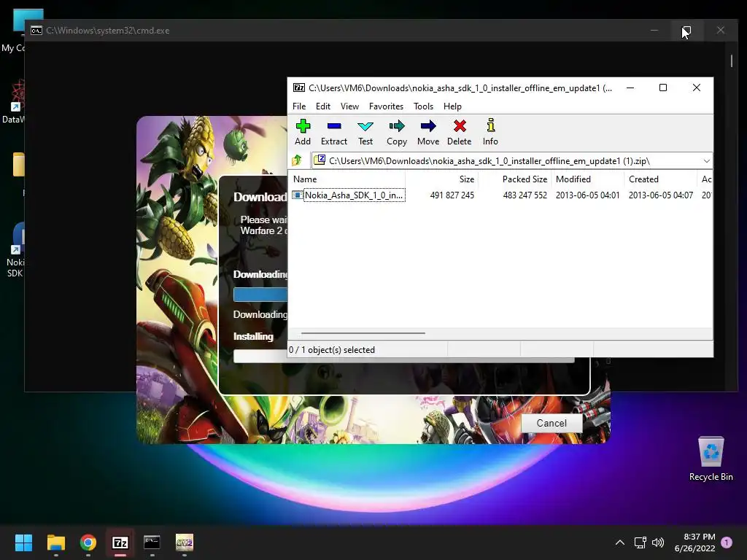Select the Nokia_Asha_SDK_1_0_in... file name
Viewport: 747px width, 560px height.
pos(355,195)
